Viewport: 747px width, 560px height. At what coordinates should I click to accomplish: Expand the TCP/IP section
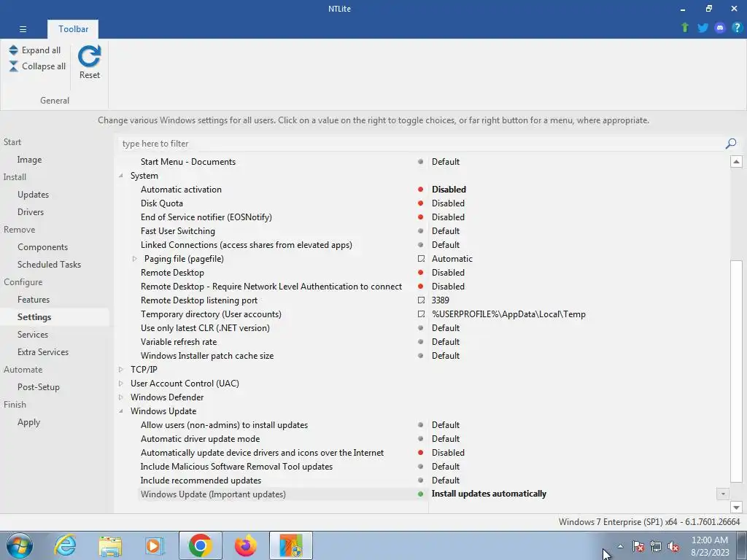(x=121, y=369)
